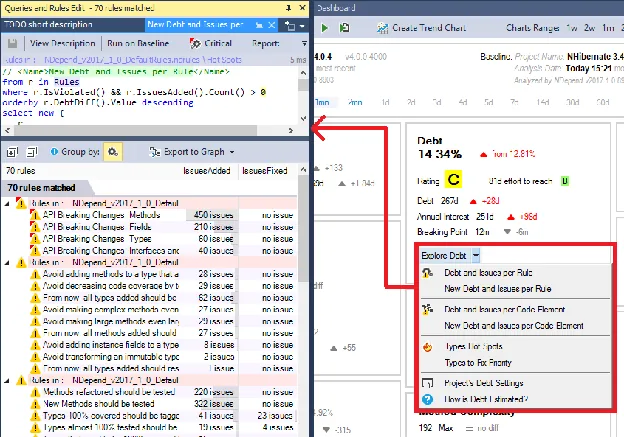624x437 pixels.
Task: Click the Create Trend Chart icon
Action: click(x=382, y=28)
